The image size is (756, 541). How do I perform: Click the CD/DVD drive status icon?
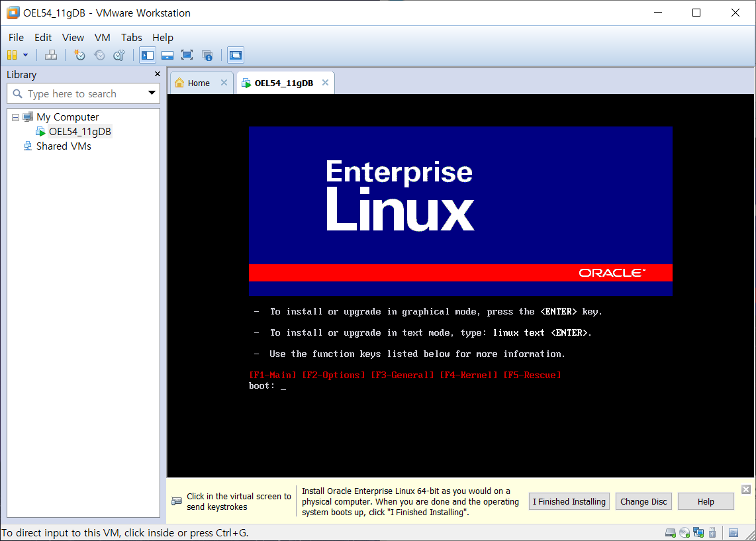pyautogui.click(x=684, y=533)
